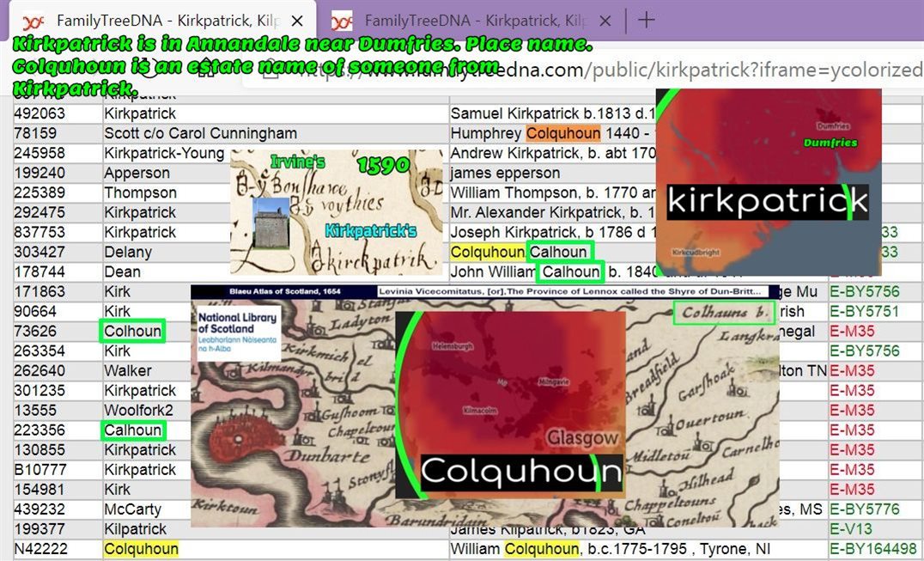Click ancestor John William Calhoun b. 1840
The height and width of the screenshot is (561, 924).
pyautogui.click(x=553, y=271)
